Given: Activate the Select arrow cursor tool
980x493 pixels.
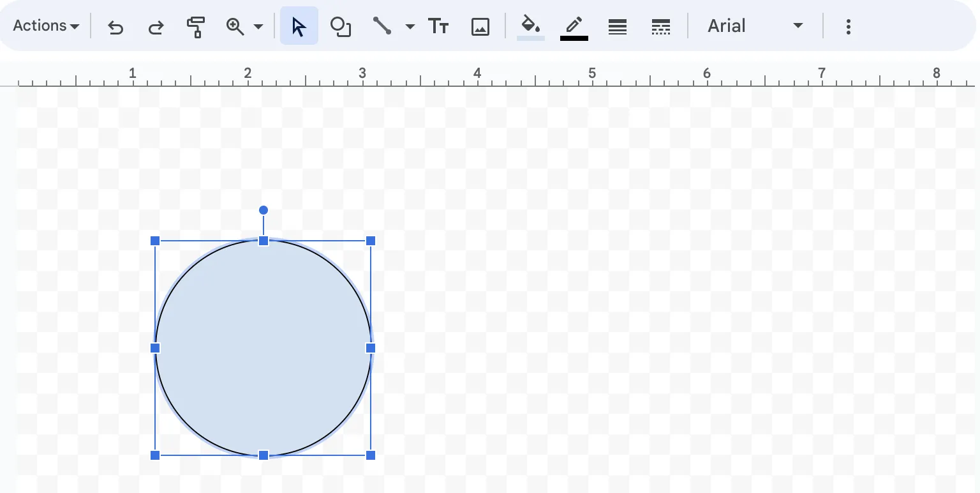Looking at the screenshot, I should point(299,26).
